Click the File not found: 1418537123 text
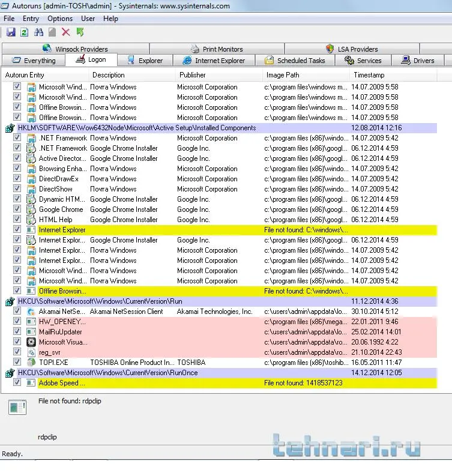 tap(303, 383)
